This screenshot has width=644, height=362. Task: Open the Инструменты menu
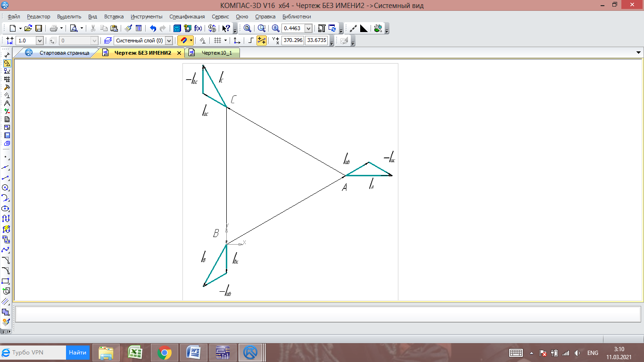pos(146,16)
